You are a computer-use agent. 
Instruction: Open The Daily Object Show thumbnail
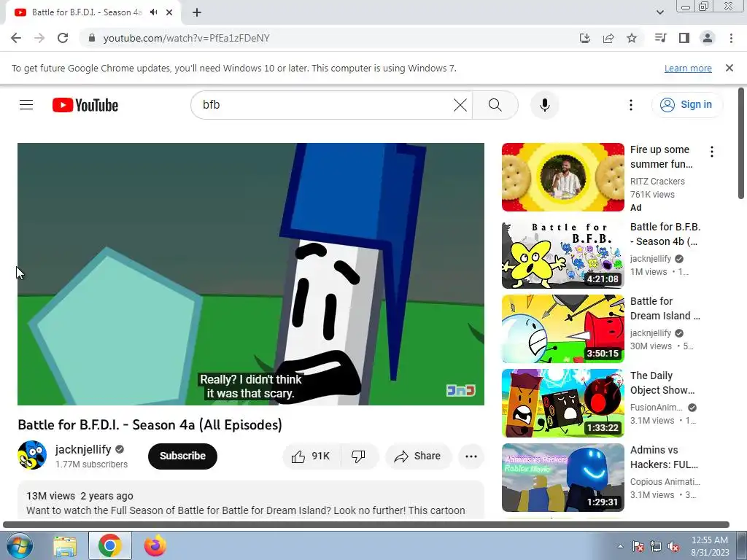click(x=562, y=402)
